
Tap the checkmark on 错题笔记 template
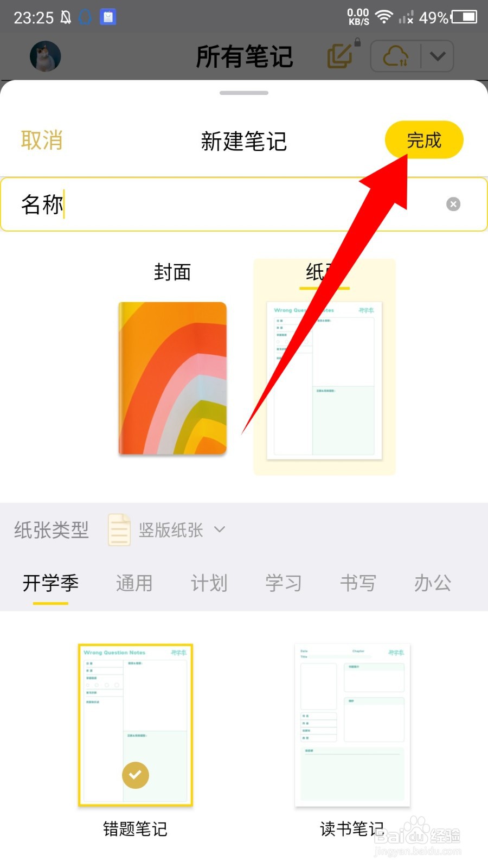[136, 775]
